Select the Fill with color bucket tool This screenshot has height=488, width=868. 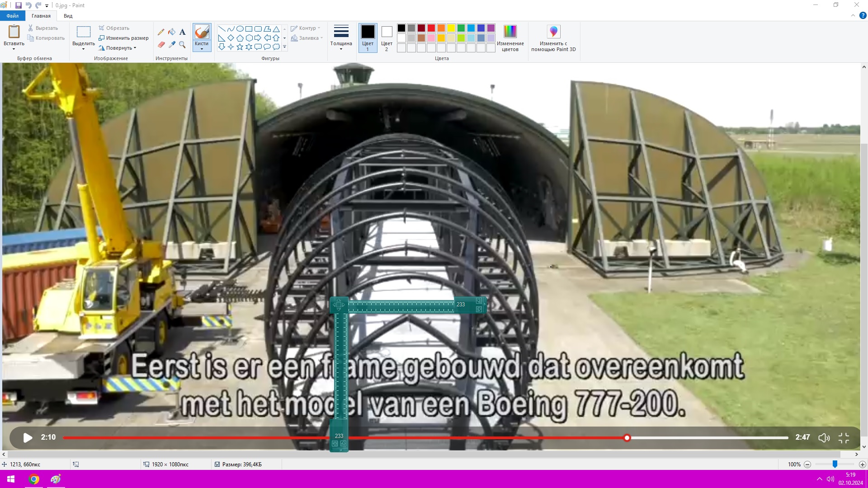pos(172,32)
